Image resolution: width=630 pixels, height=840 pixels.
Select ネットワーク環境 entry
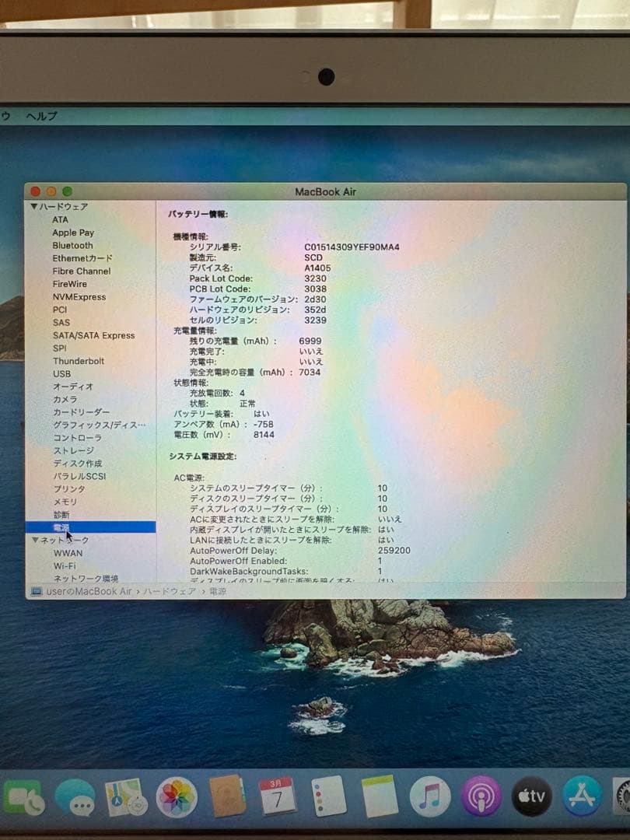pyautogui.click(x=86, y=579)
